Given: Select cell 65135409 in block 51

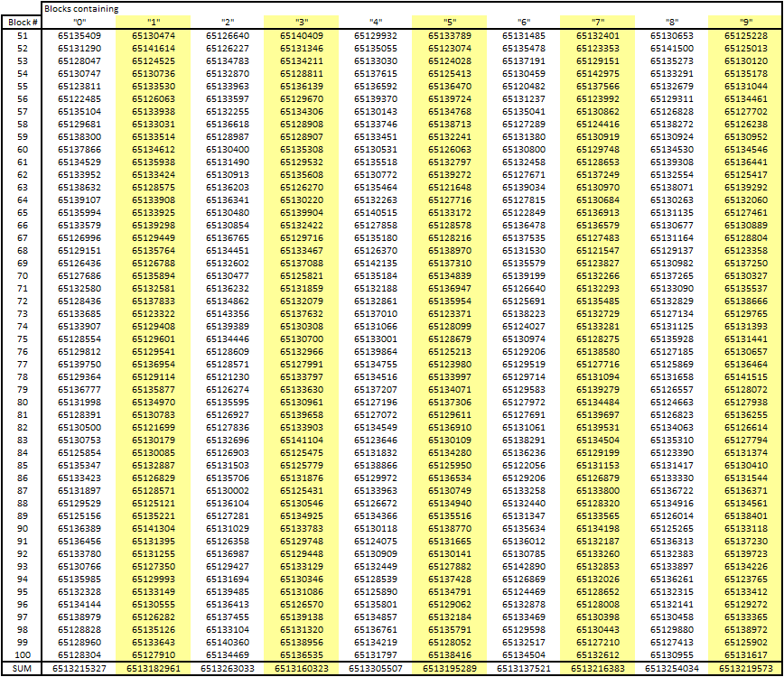Looking at the screenshot, I should tap(79, 36).
